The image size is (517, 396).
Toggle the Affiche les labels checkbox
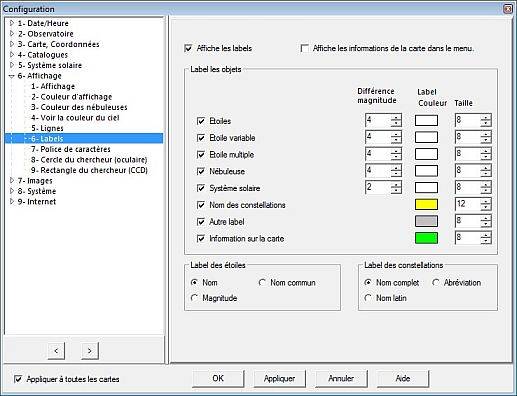188,48
